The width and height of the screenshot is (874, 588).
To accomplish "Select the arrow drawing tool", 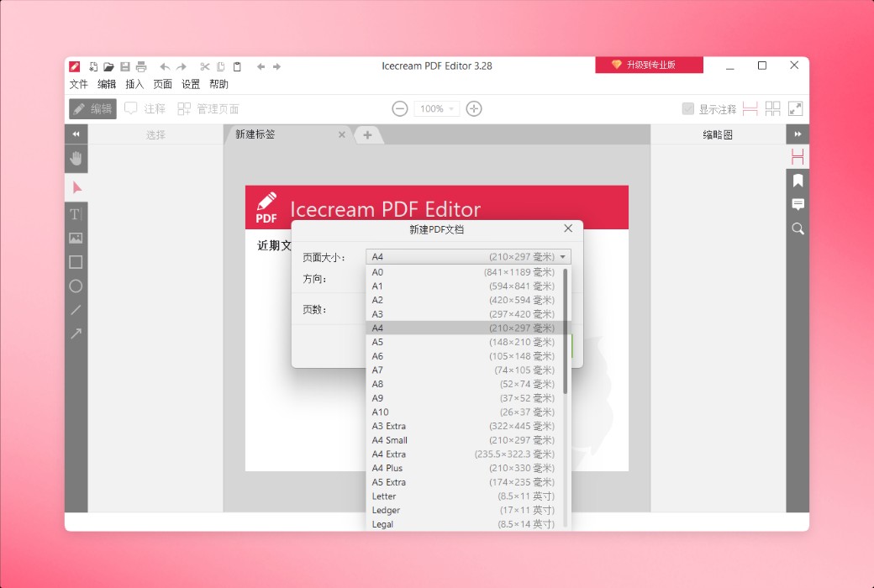I will [x=76, y=333].
